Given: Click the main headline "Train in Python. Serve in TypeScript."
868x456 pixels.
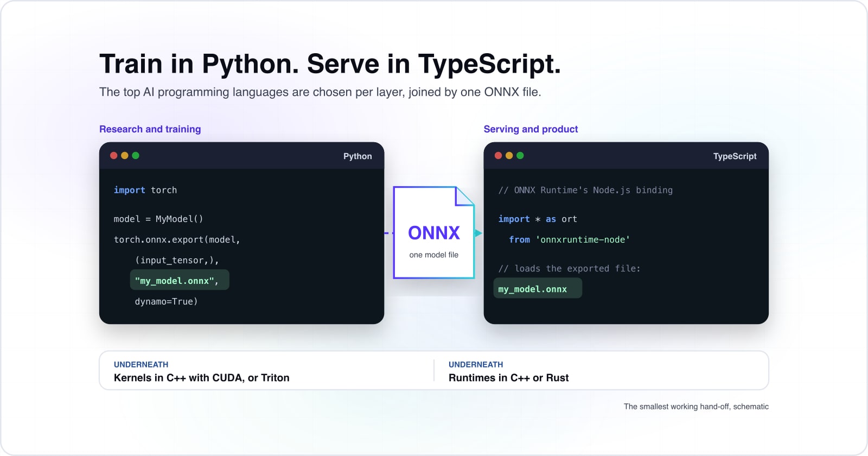Looking at the screenshot, I should point(330,64).
